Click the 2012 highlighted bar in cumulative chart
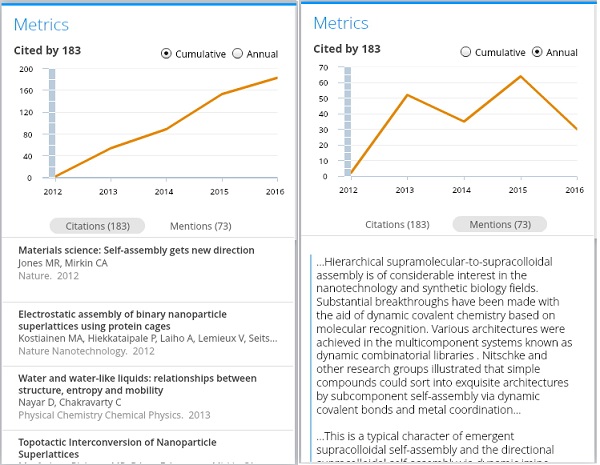 (x=52, y=123)
